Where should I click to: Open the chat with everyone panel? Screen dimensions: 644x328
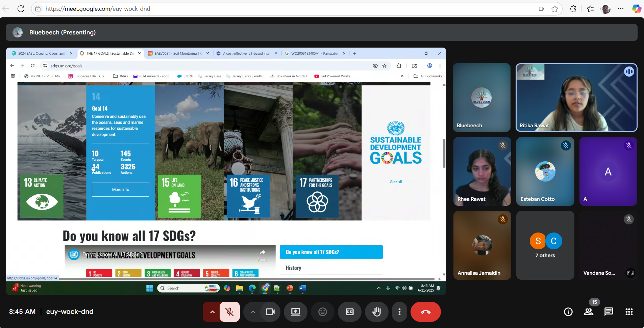609,312
